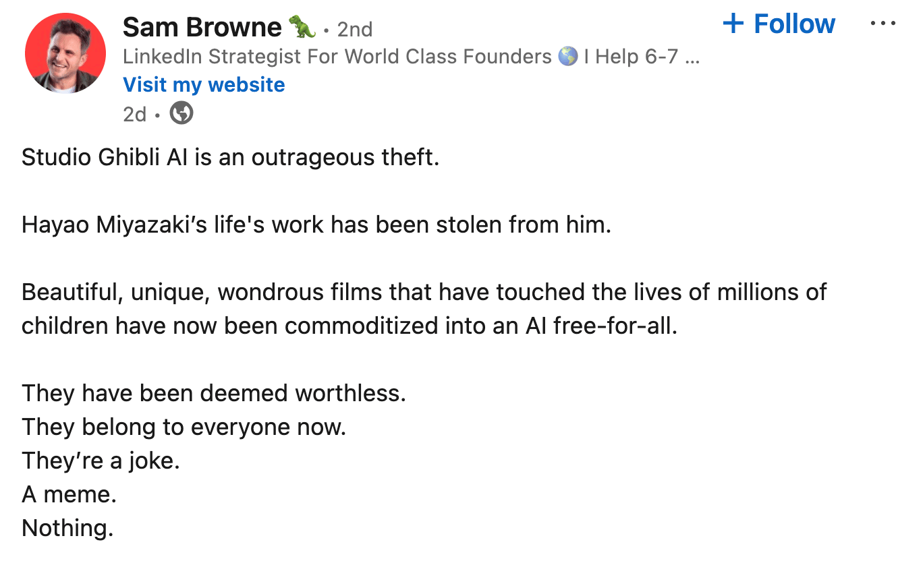Click the final line 'Nothing.'
This screenshot has width=923, height=588.
[x=67, y=528]
